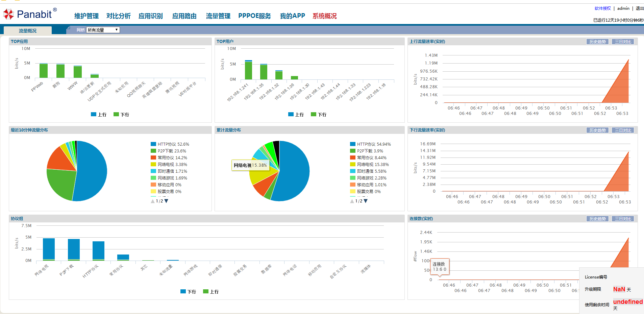Viewport: 644px width, 314px height.
Task: Toggle 上行 series in TOP用户 legend
Action: coord(296,115)
